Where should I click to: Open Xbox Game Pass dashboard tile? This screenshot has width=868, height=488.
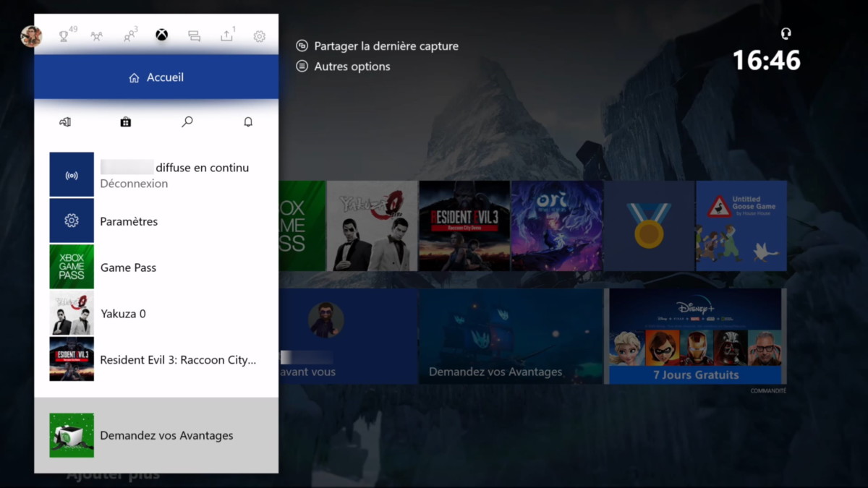click(x=302, y=226)
